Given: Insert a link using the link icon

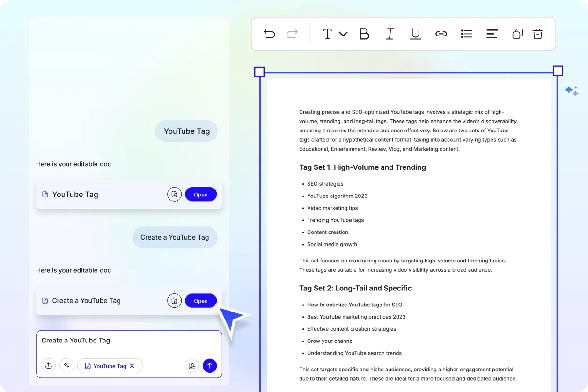Looking at the screenshot, I should 441,34.
